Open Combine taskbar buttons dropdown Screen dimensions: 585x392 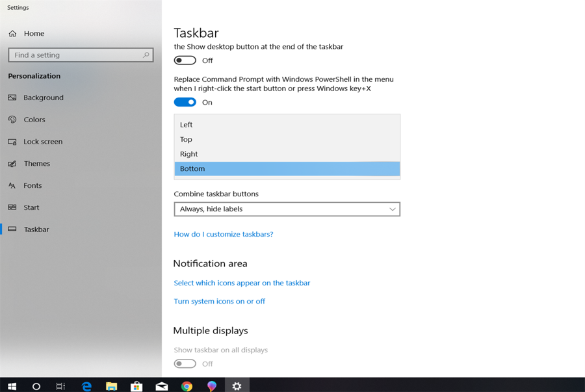287,209
